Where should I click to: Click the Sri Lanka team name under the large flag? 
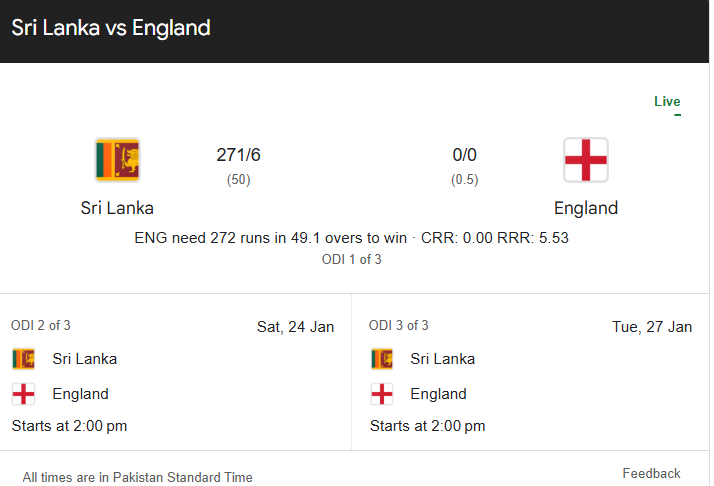pos(117,208)
